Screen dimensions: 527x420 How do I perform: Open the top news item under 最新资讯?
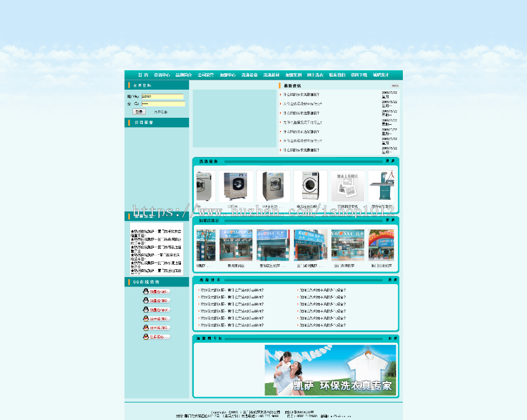(301, 94)
